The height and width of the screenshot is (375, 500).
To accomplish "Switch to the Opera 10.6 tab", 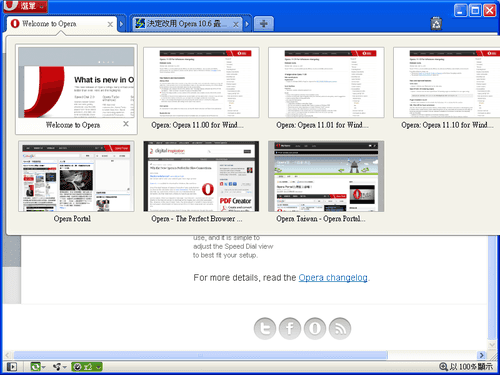I will coord(187,24).
